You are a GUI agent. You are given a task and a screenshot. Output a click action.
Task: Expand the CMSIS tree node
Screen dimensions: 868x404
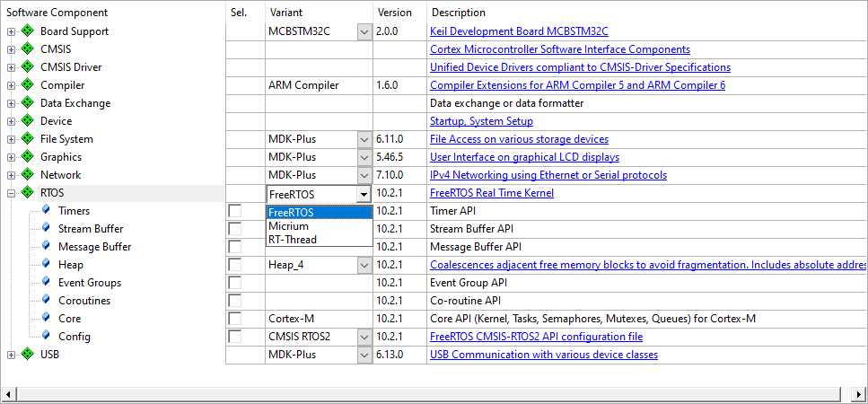coord(11,49)
